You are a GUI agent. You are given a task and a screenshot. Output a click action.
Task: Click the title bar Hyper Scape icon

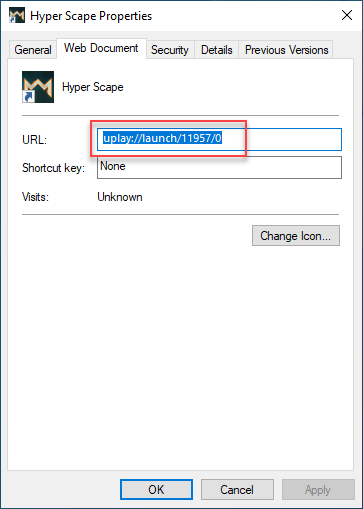point(17,16)
